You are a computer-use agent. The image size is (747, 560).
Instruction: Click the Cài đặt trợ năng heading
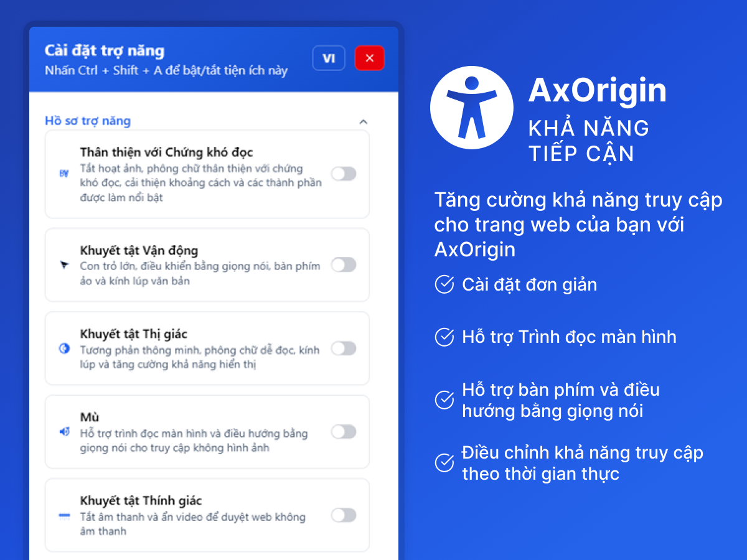(x=105, y=50)
